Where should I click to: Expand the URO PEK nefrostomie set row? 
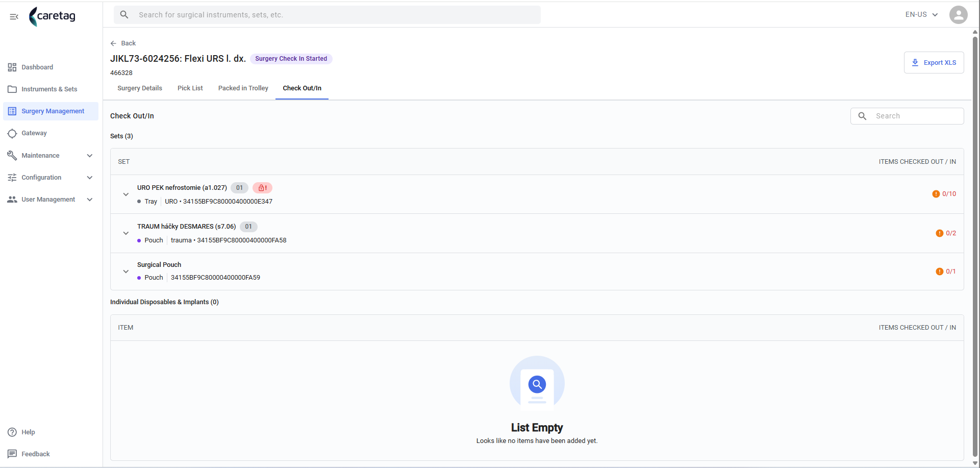click(125, 194)
